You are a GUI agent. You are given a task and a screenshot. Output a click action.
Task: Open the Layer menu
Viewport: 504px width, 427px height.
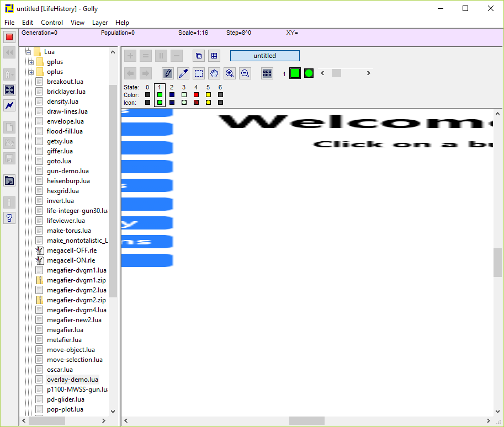pyautogui.click(x=100, y=23)
